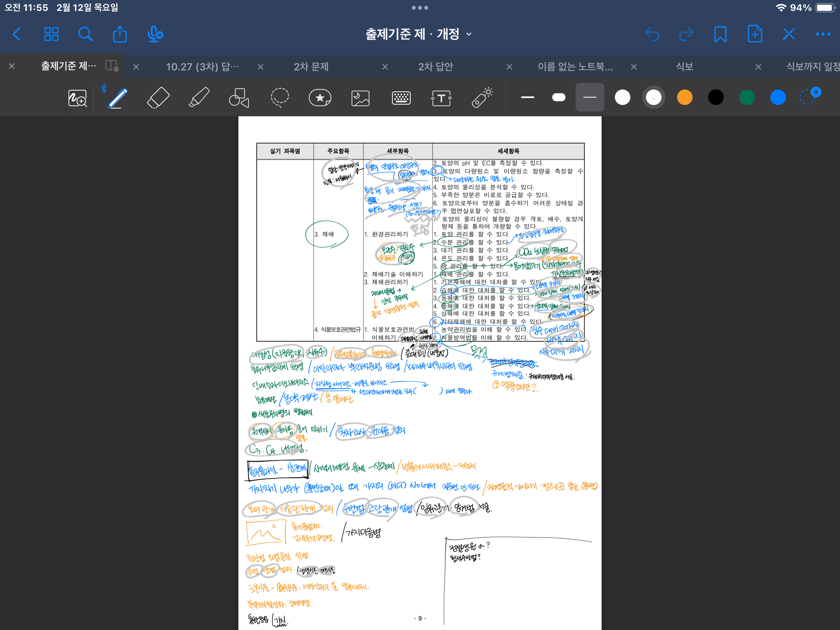
Task: Open the three-dot more options menu
Action: (823, 34)
